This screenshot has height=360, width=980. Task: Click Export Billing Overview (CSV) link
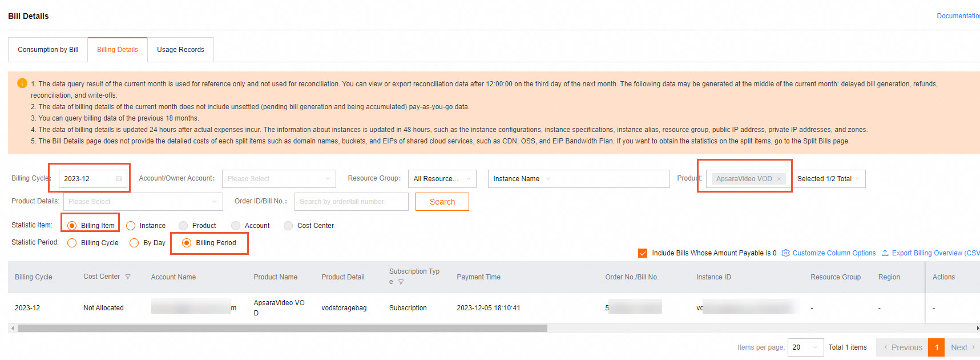pos(936,253)
